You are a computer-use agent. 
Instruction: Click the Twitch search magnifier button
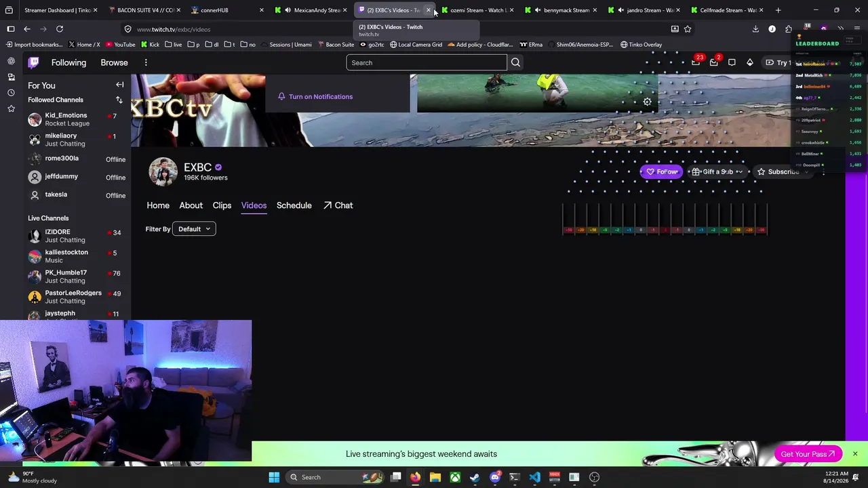515,62
